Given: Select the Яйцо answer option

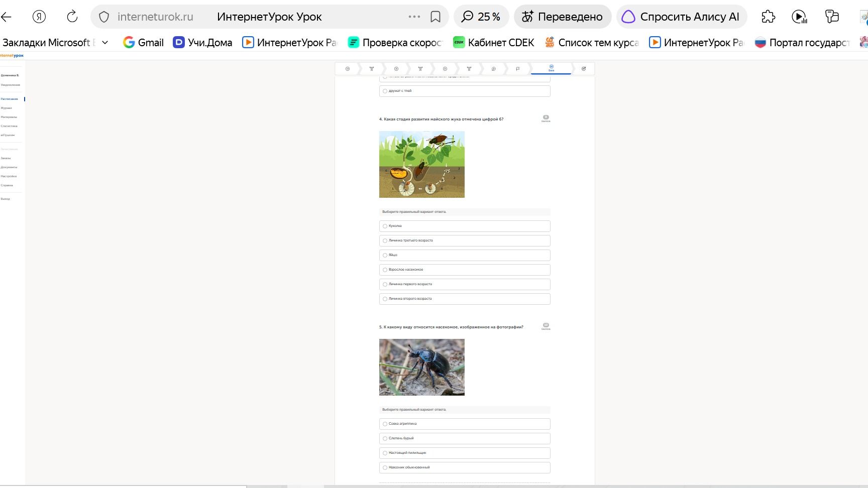Looking at the screenshot, I should point(465,255).
